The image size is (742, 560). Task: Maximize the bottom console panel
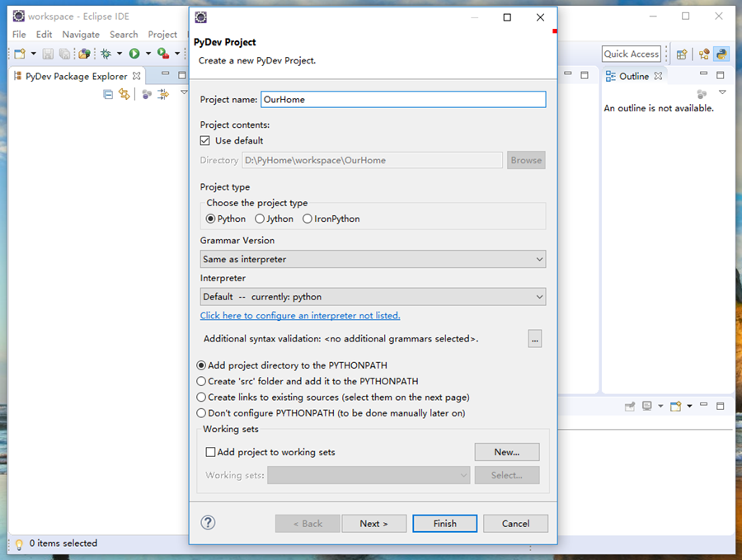(x=721, y=406)
